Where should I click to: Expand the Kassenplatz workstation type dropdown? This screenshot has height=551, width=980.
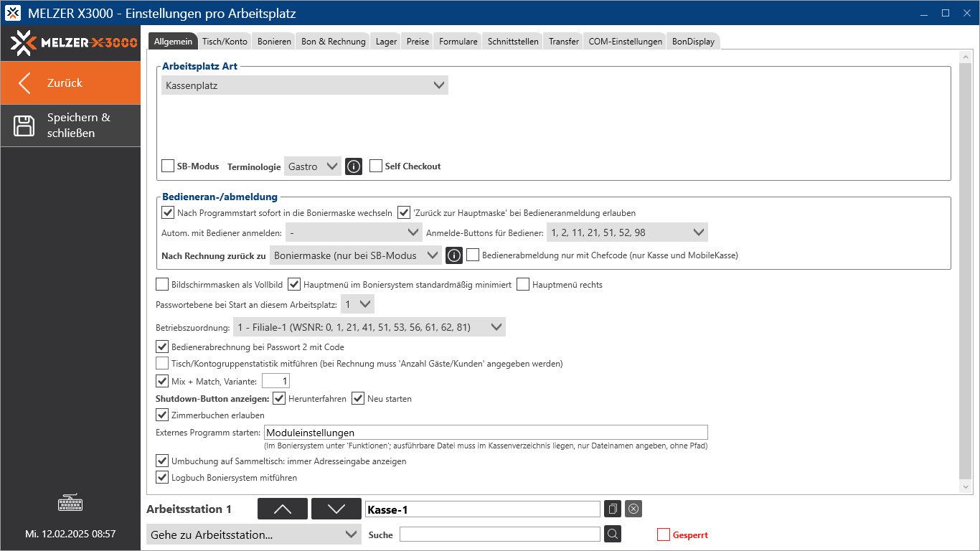click(305, 85)
